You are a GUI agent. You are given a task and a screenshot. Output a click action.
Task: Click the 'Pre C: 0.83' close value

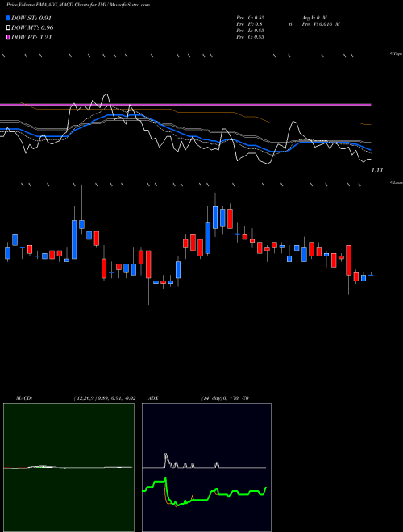pos(251,37)
